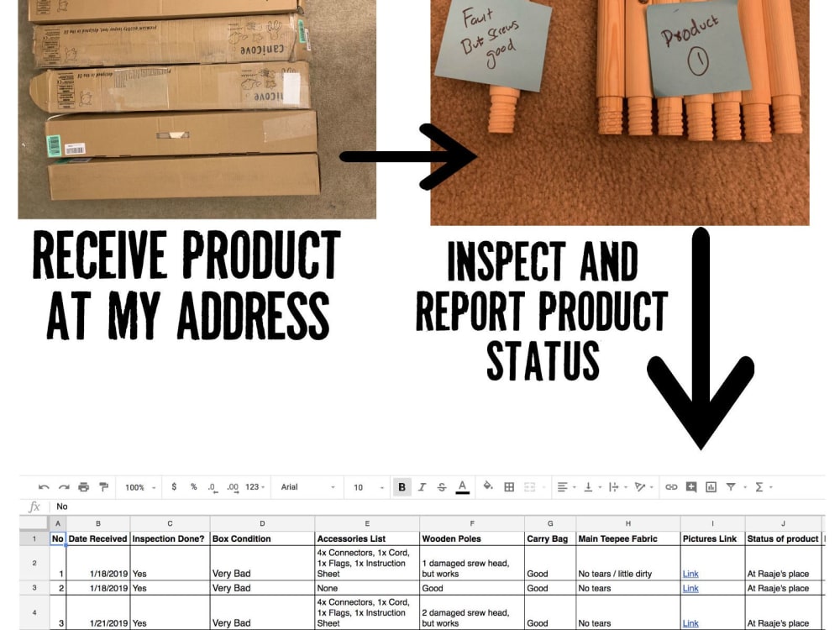The height and width of the screenshot is (630, 840).
Task: Select column A header
Action: 58,523
